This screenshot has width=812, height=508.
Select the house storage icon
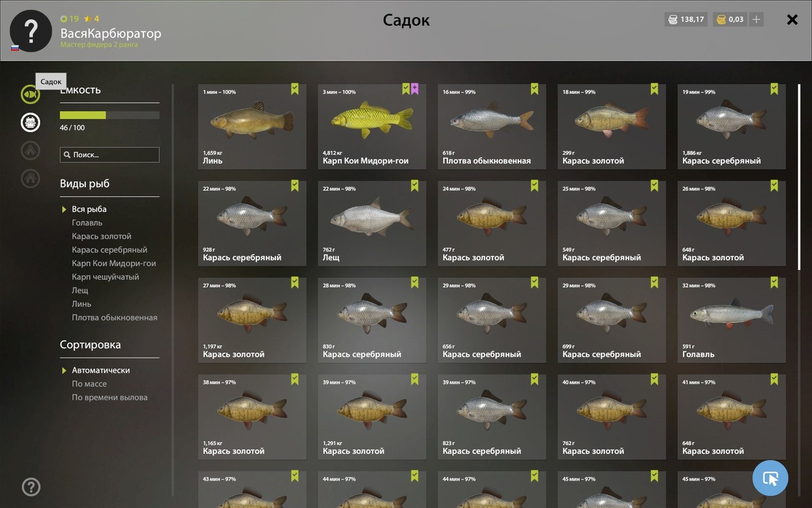click(x=30, y=178)
